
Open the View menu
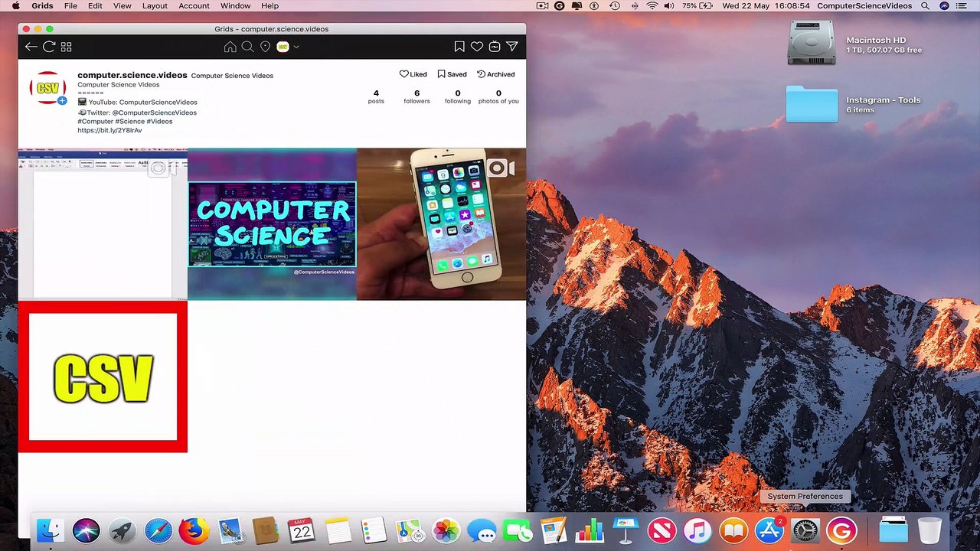(122, 6)
